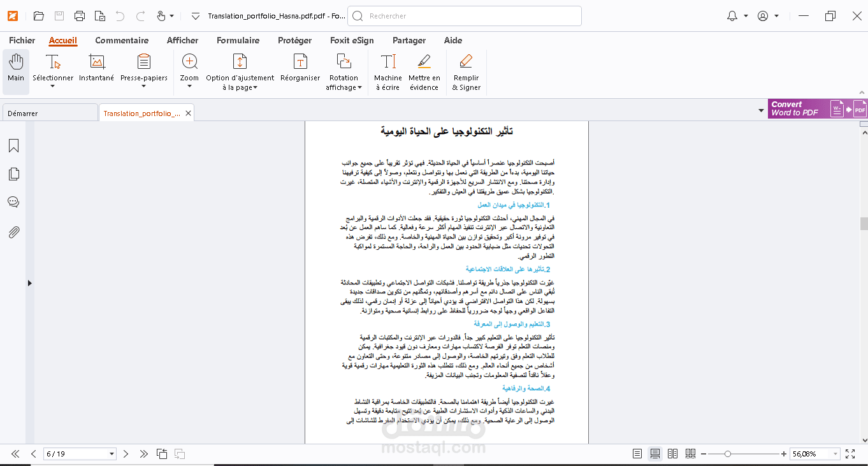Click the Rechercher search field
The image size is (868, 466).
coord(465,16)
